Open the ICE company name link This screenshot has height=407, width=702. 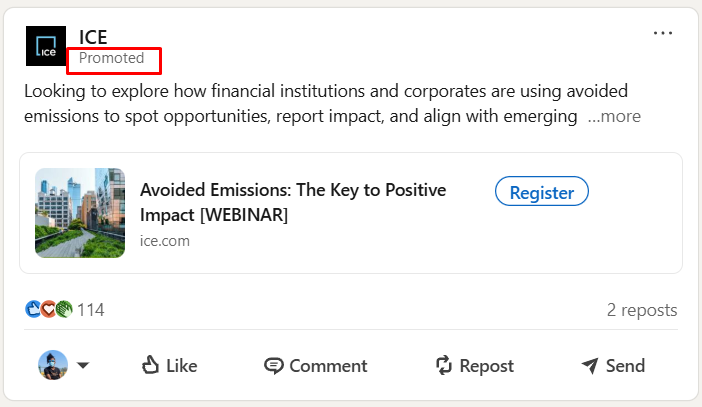tap(93, 37)
